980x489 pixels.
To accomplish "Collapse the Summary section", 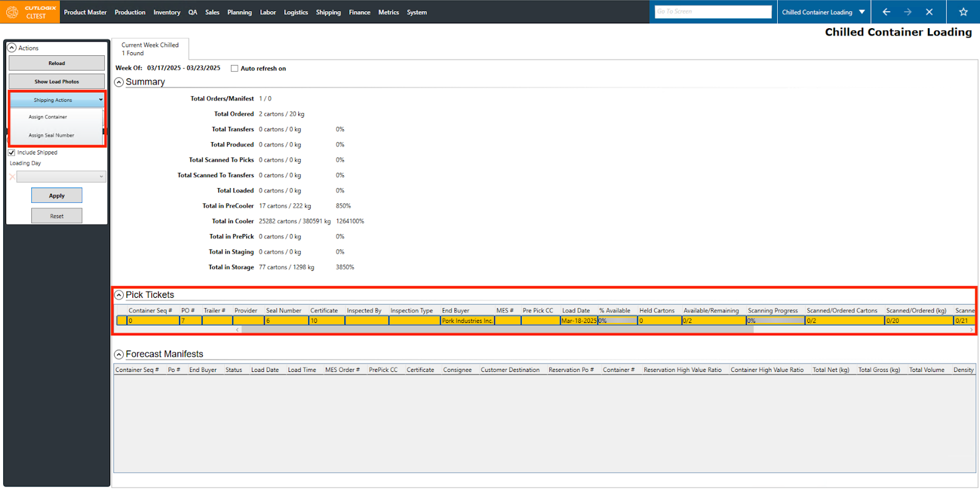I will [x=119, y=82].
